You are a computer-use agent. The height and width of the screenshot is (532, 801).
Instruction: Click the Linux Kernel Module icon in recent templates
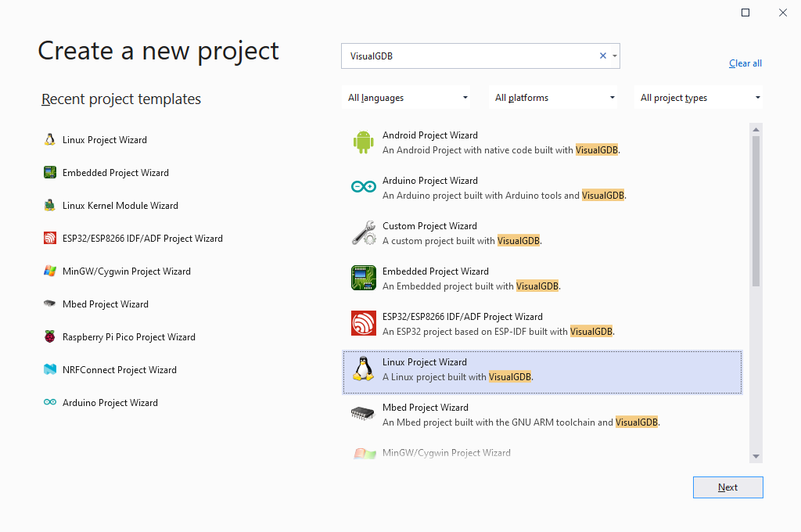click(50, 206)
